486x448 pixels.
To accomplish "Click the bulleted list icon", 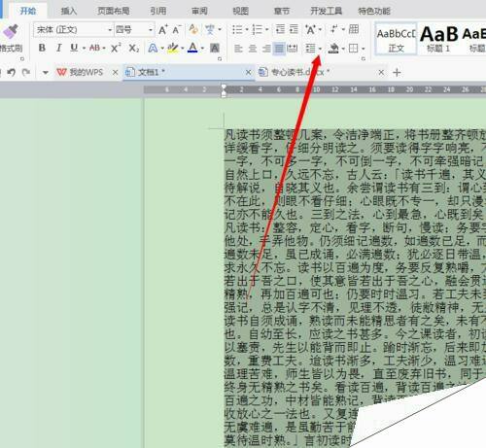I will coord(237,30).
